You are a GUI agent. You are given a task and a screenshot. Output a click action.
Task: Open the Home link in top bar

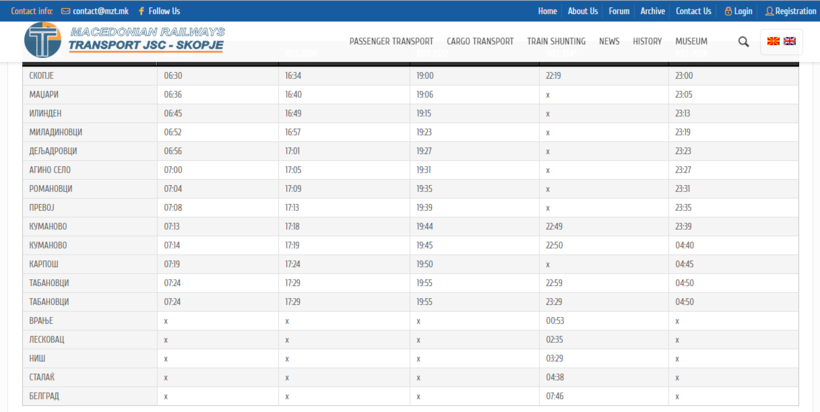click(x=547, y=11)
